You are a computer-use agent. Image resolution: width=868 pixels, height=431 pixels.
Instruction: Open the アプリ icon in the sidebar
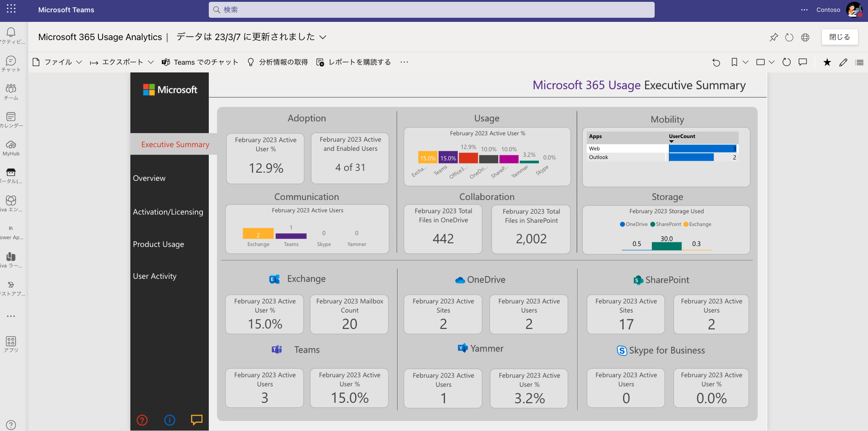click(x=11, y=343)
